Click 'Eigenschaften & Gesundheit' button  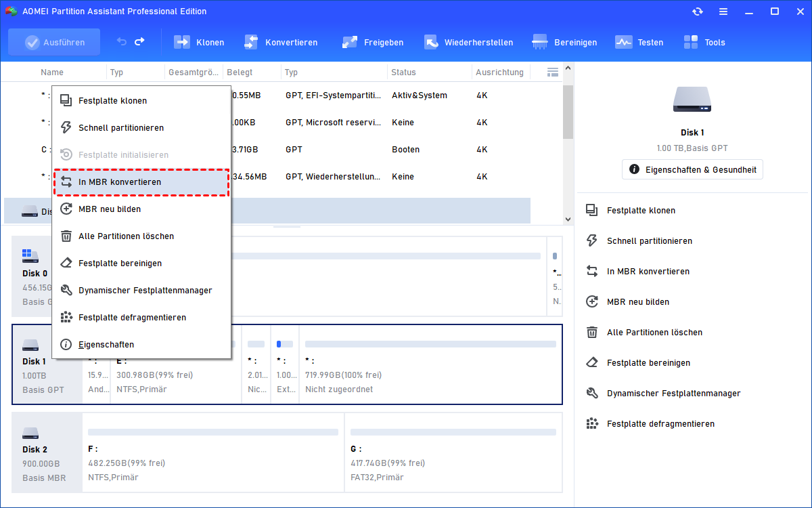click(x=692, y=169)
